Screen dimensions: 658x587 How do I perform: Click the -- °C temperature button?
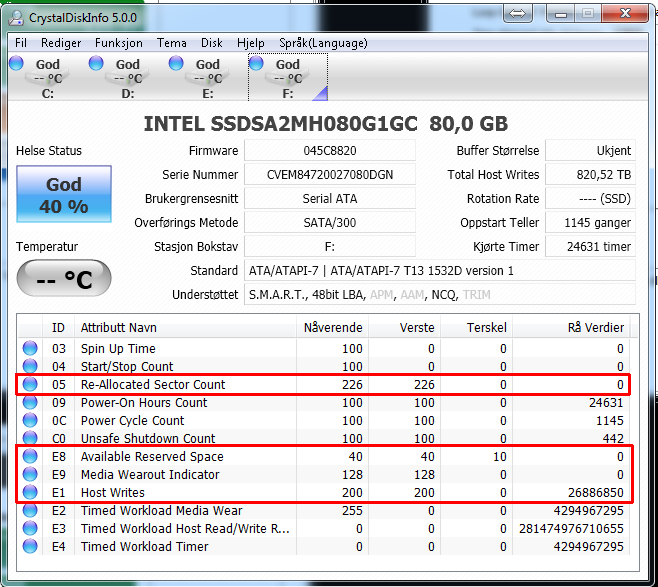pos(64,278)
